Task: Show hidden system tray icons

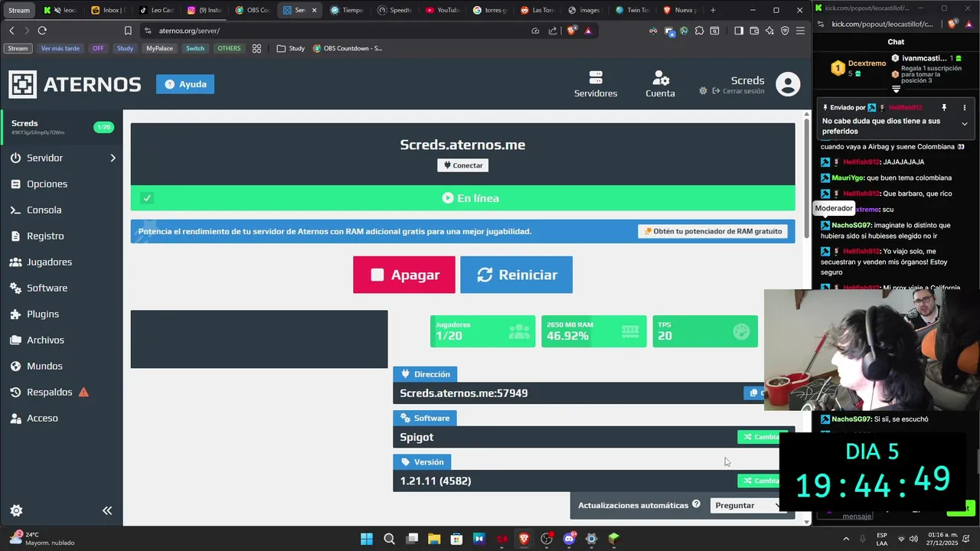Action: [x=845, y=539]
